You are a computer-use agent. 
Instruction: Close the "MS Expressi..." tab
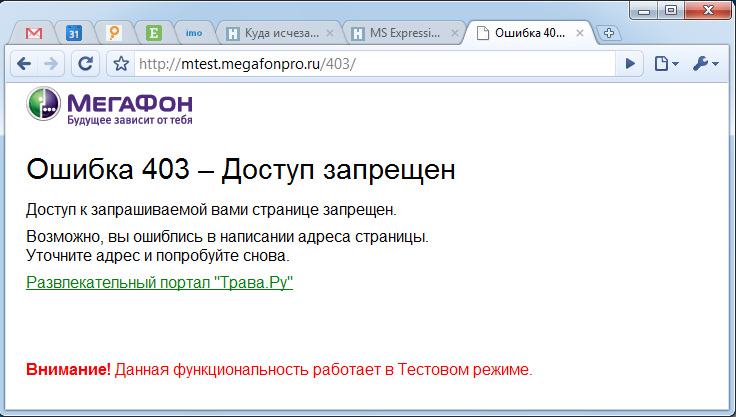pyautogui.click(x=455, y=33)
